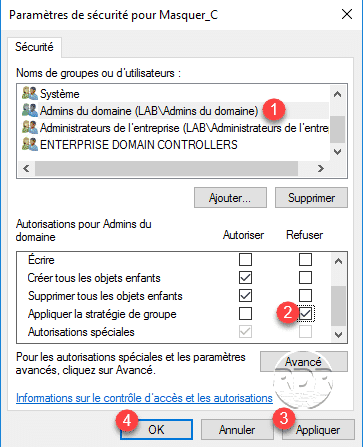Image resolution: width=363 pixels, height=447 pixels.
Task: Uncheck Refuser for Appliquer la stratégie de groupe
Action: point(305,313)
